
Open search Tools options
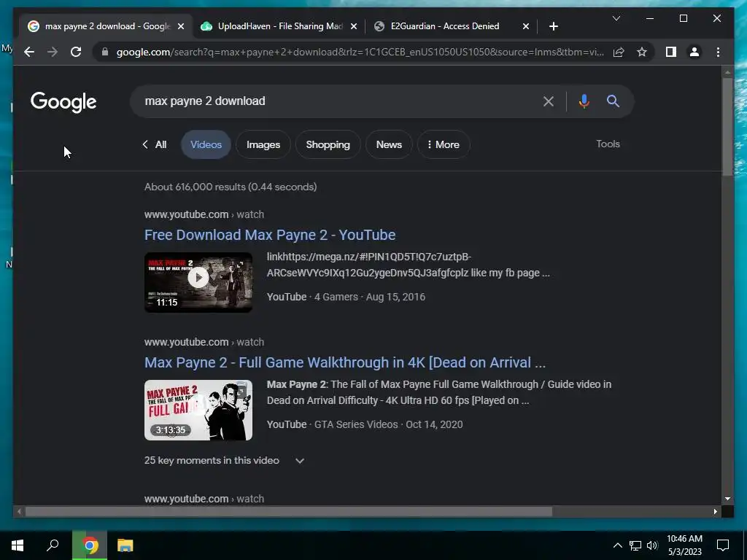[608, 144]
